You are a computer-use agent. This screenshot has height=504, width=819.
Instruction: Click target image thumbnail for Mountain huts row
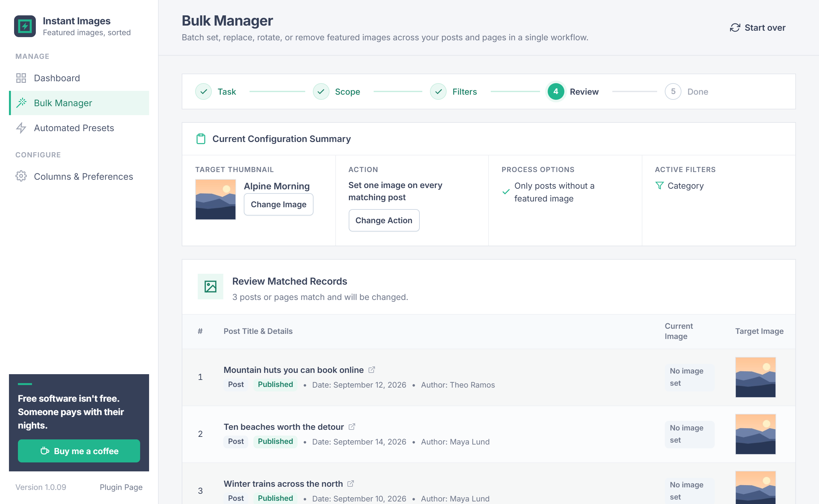pos(755,377)
